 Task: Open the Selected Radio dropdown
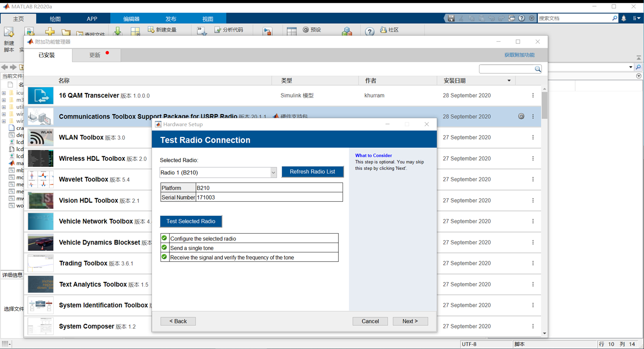click(273, 173)
